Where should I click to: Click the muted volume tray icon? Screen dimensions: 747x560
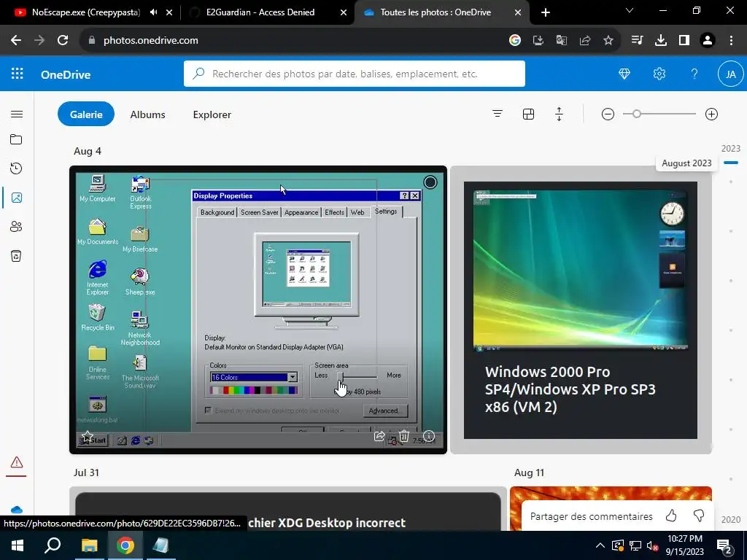coord(653,545)
